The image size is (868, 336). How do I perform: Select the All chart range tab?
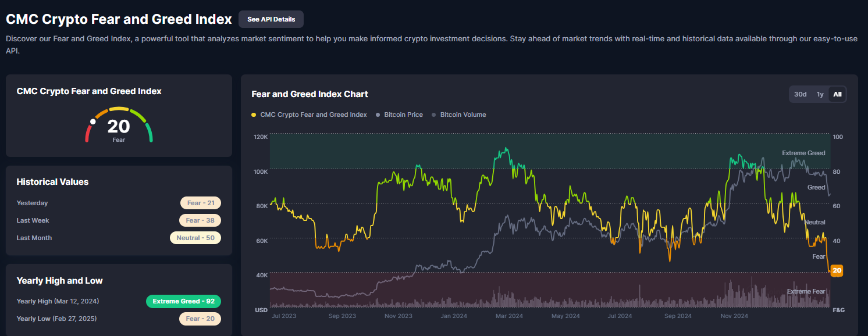pos(837,94)
